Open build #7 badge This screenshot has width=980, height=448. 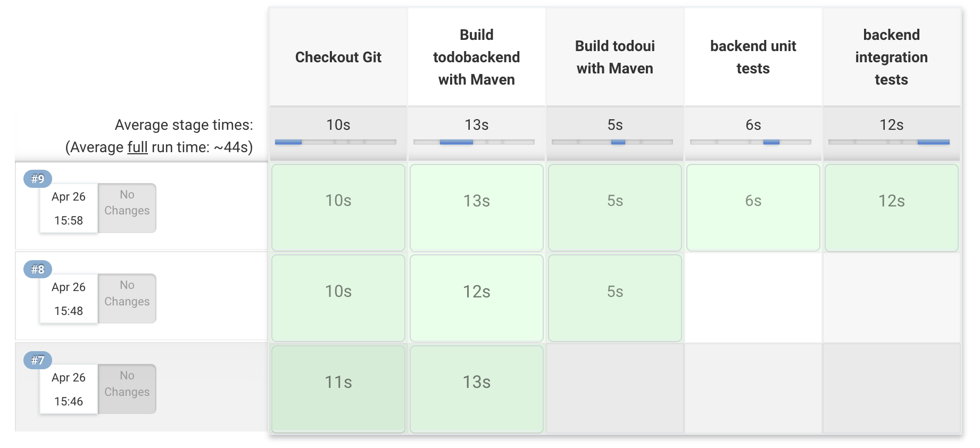coord(37,360)
